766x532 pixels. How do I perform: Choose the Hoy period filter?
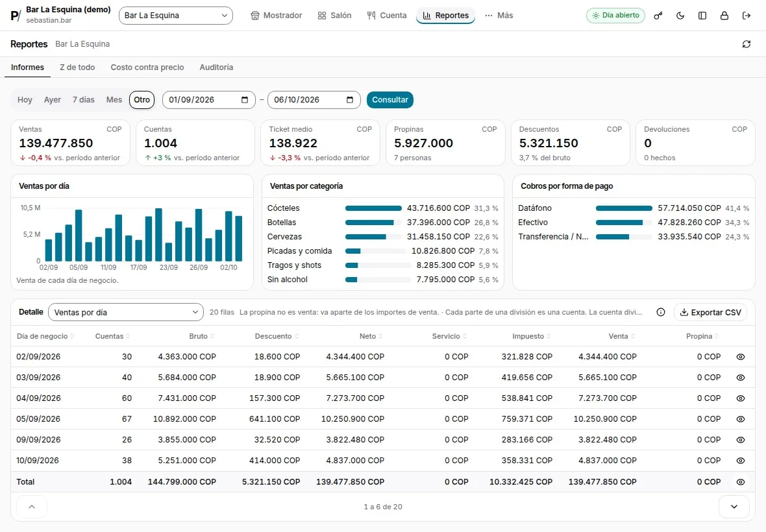pos(25,99)
